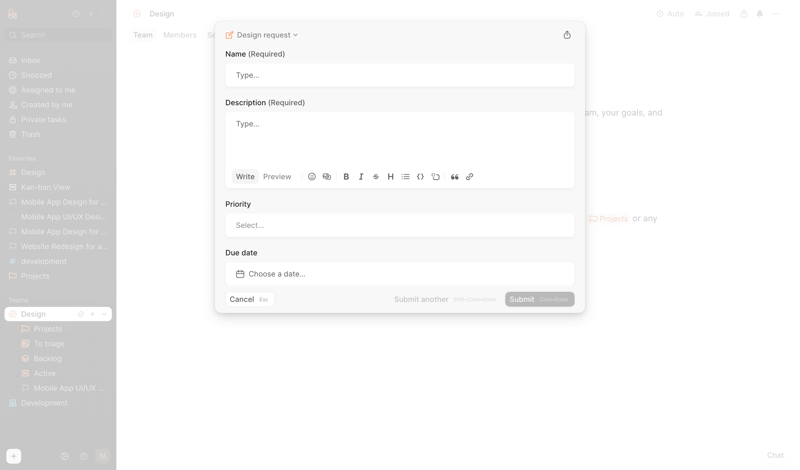Viewport: 800px width, 470px height.
Task: Click the Projects link in page text
Action: [609, 218]
